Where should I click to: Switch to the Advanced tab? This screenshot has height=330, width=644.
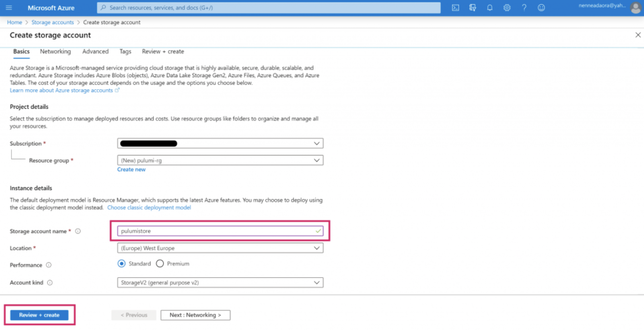coord(95,52)
